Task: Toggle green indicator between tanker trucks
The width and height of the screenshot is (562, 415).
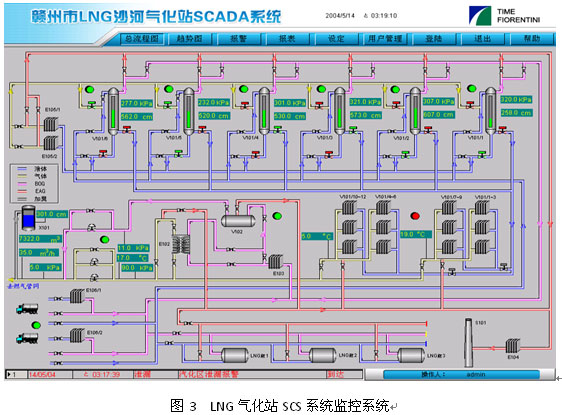Action: 36,325
